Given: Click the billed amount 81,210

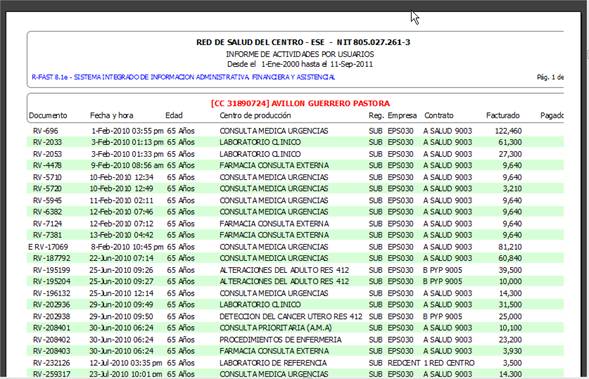Looking at the screenshot, I should [x=510, y=247].
